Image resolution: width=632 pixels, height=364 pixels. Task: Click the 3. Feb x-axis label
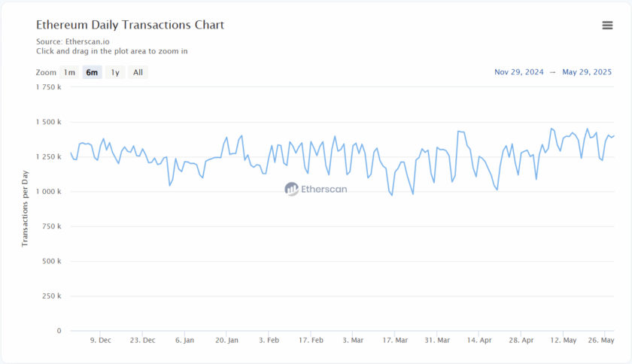(269, 341)
